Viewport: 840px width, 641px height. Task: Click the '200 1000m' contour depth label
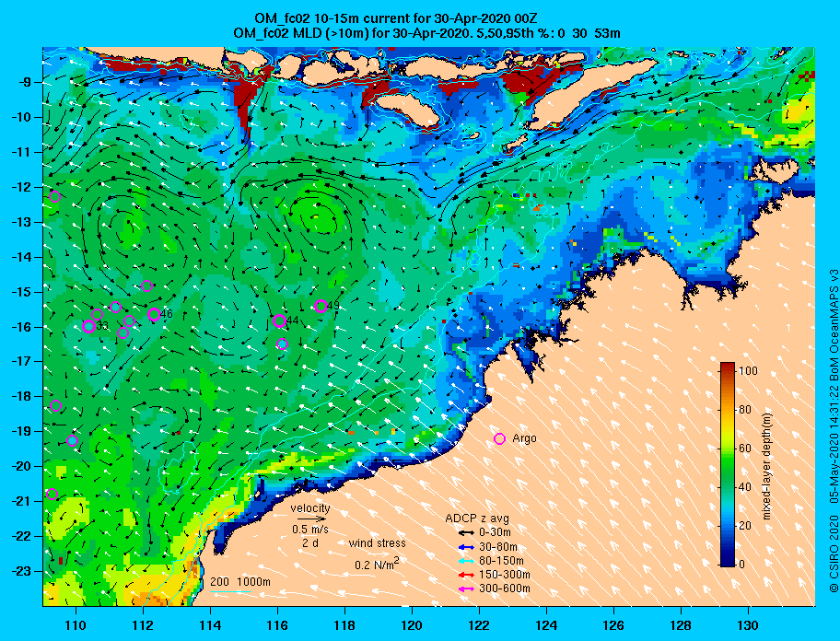point(240,582)
